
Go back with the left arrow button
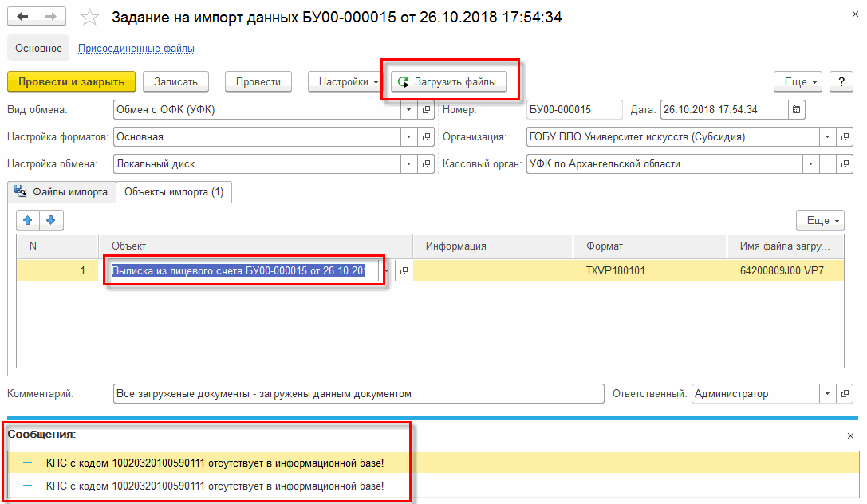[22, 17]
